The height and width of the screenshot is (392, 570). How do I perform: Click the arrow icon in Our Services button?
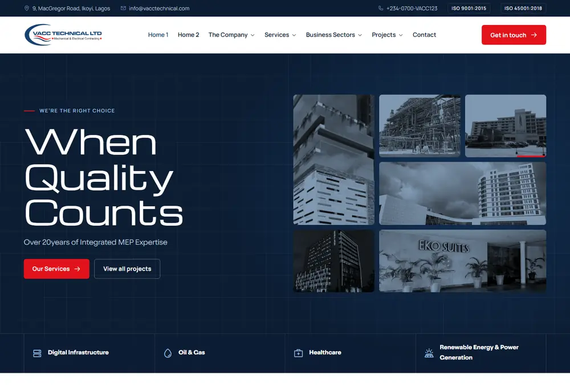click(x=77, y=269)
